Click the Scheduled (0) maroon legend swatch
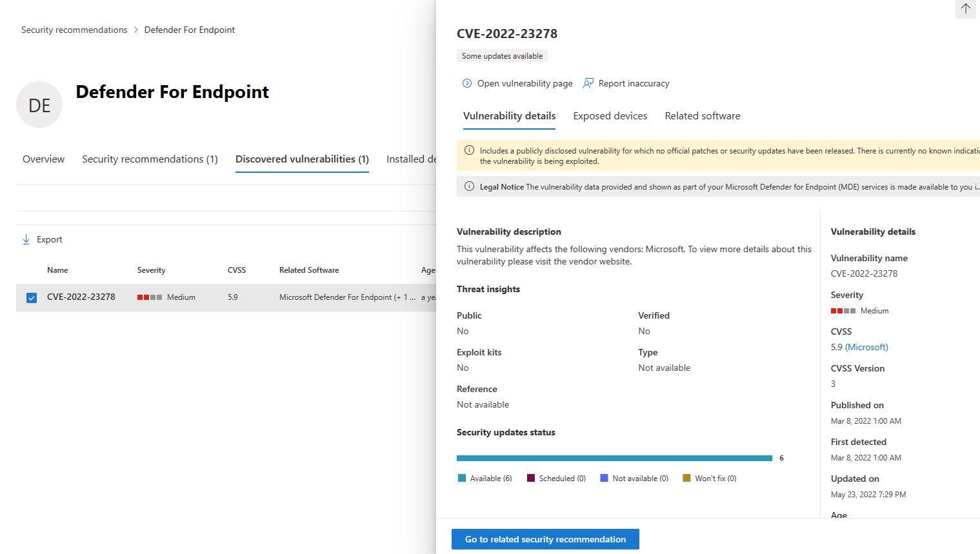This screenshot has height=554, width=980. (531, 478)
